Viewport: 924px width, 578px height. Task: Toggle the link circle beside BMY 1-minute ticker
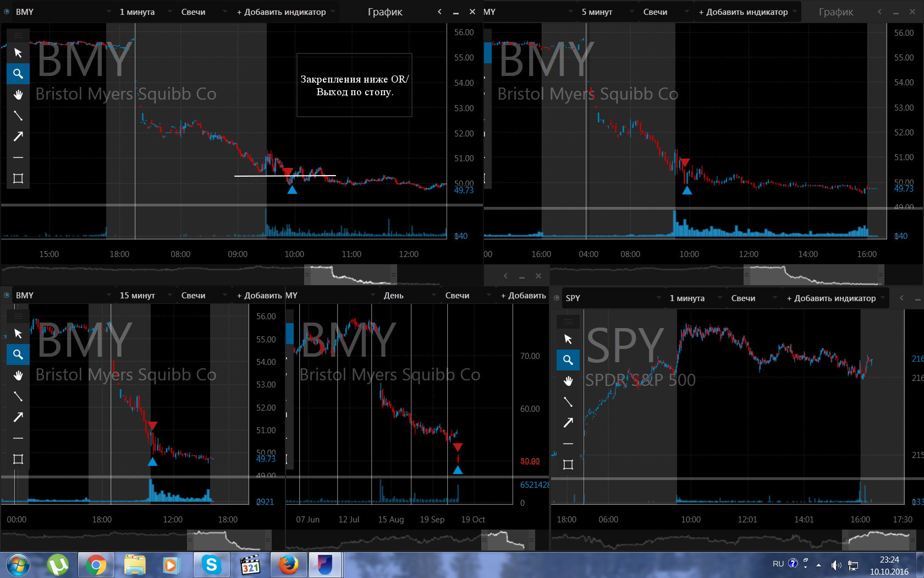[x=7, y=12]
